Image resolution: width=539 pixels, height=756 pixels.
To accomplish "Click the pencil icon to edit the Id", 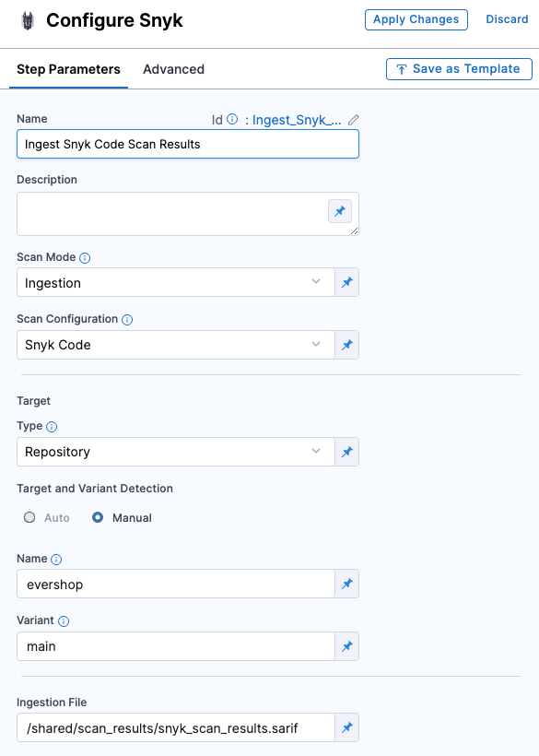I will (x=354, y=120).
